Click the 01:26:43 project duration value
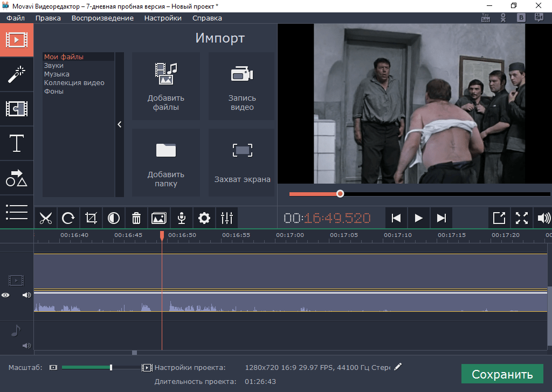 coord(260,381)
